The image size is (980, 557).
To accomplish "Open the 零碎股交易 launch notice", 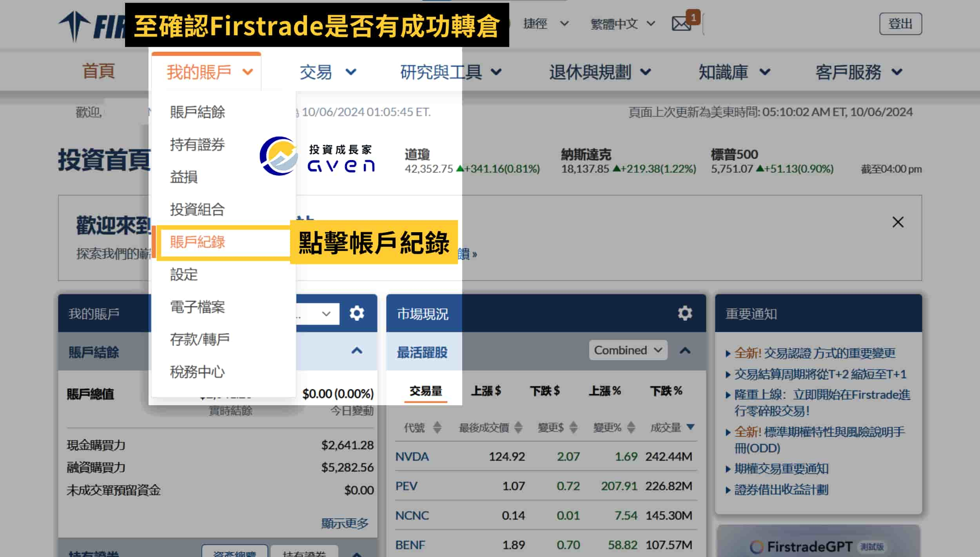I will 822,403.
